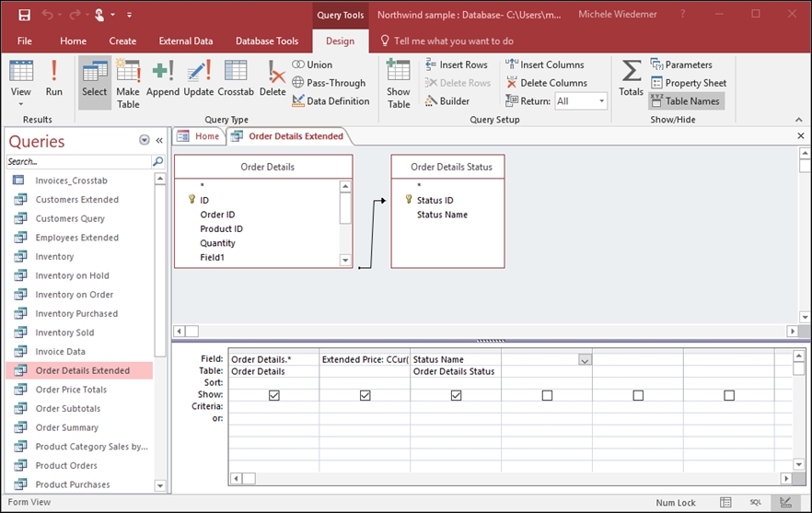Switch to the External Data tab
This screenshot has height=513, width=812.
[x=186, y=41]
